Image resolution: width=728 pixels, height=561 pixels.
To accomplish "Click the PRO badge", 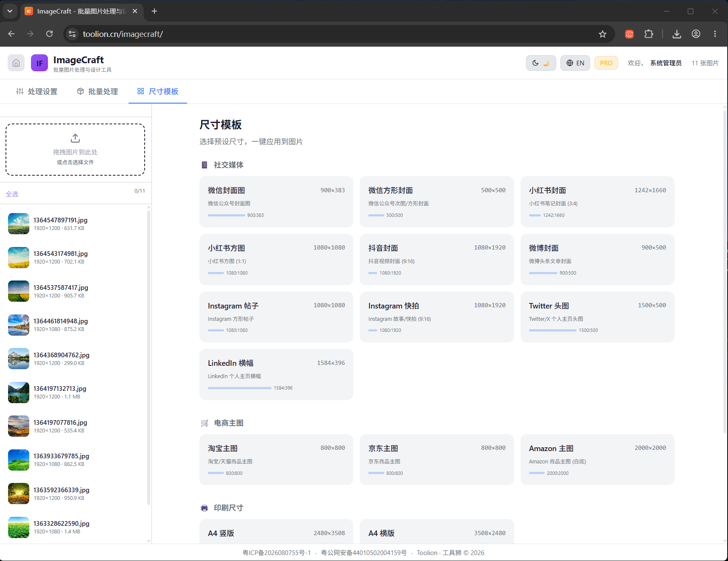I will (x=606, y=63).
